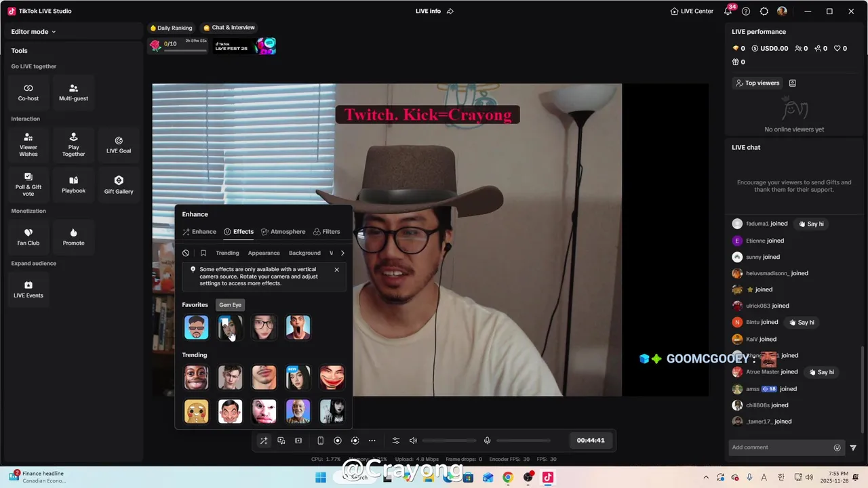Show hidden system tray icons
This screenshot has width=868, height=488.
tap(706, 477)
